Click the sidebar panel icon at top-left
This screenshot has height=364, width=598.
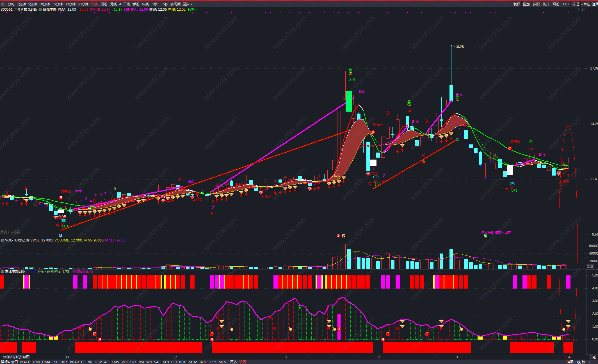[x=3, y=4]
